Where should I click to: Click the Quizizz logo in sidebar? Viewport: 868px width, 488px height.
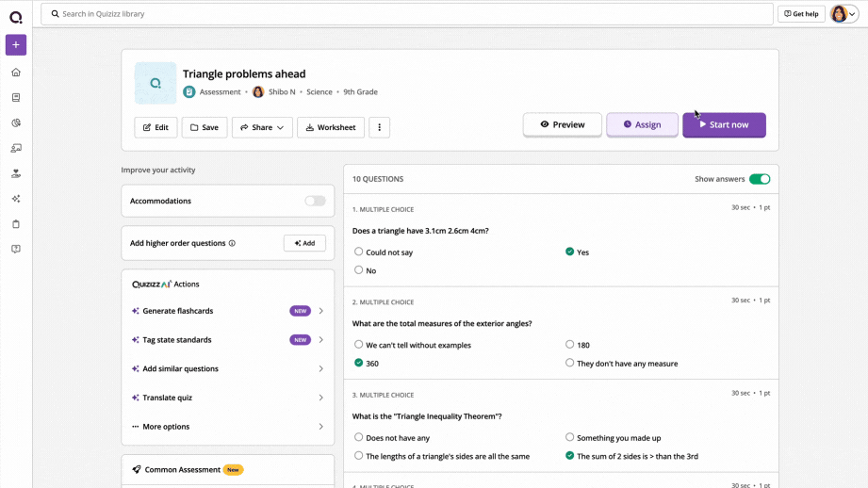[16, 17]
